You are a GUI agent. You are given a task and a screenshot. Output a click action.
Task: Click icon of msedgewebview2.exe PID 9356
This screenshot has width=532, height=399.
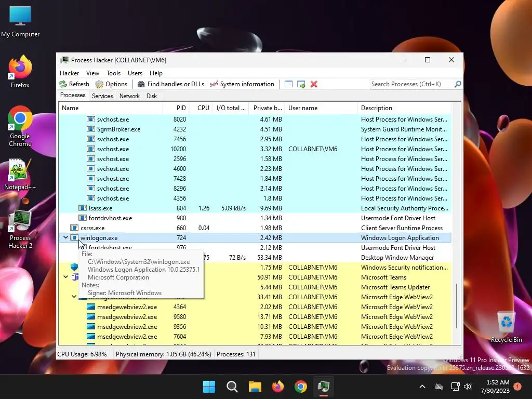point(90,326)
